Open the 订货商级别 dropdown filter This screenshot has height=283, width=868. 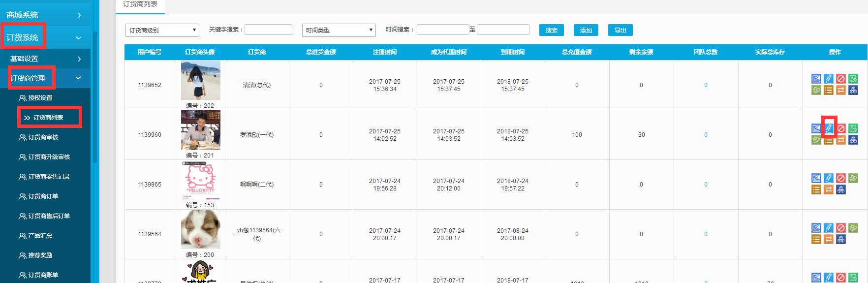pos(162,30)
